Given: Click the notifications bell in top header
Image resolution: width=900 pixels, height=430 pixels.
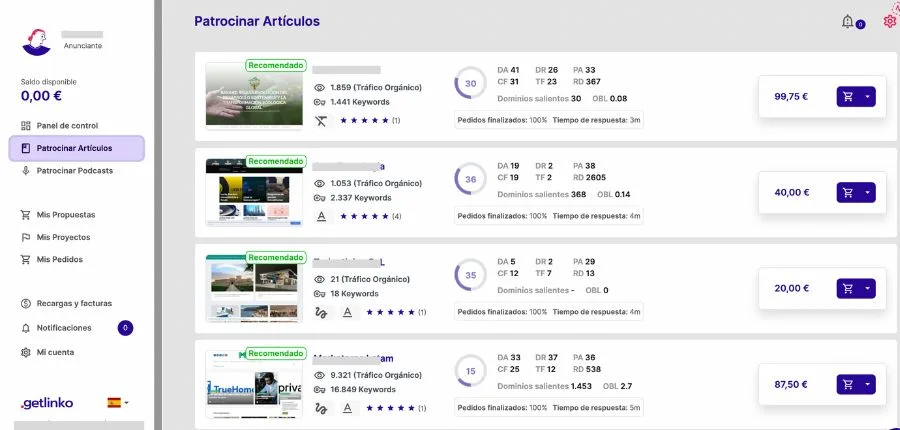Looking at the screenshot, I should 848,21.
